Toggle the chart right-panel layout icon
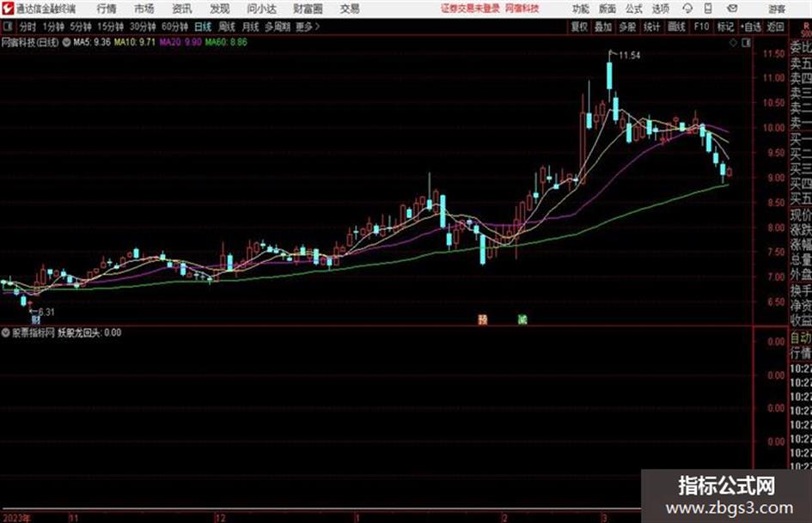Image resolution: width=812 pixels, height=523 pixels. [746, 43]
